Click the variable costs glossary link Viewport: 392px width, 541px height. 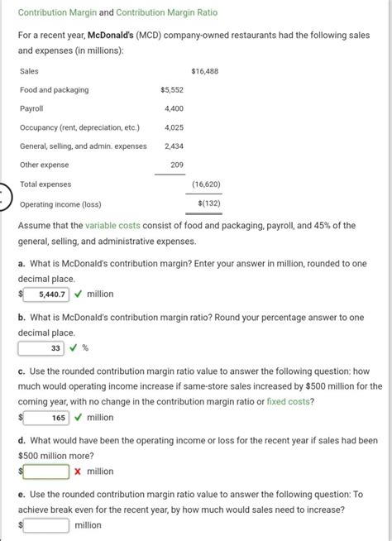click(x=112, y=226)
